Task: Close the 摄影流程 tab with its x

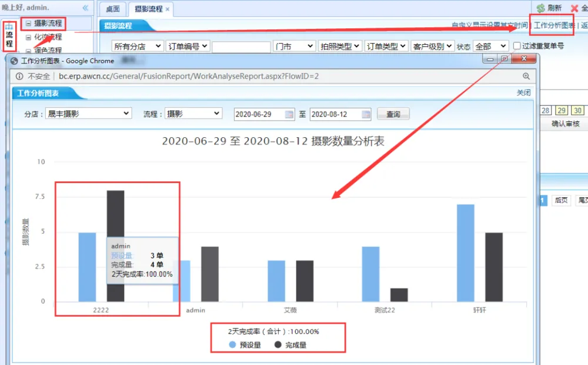Action: 168,9
